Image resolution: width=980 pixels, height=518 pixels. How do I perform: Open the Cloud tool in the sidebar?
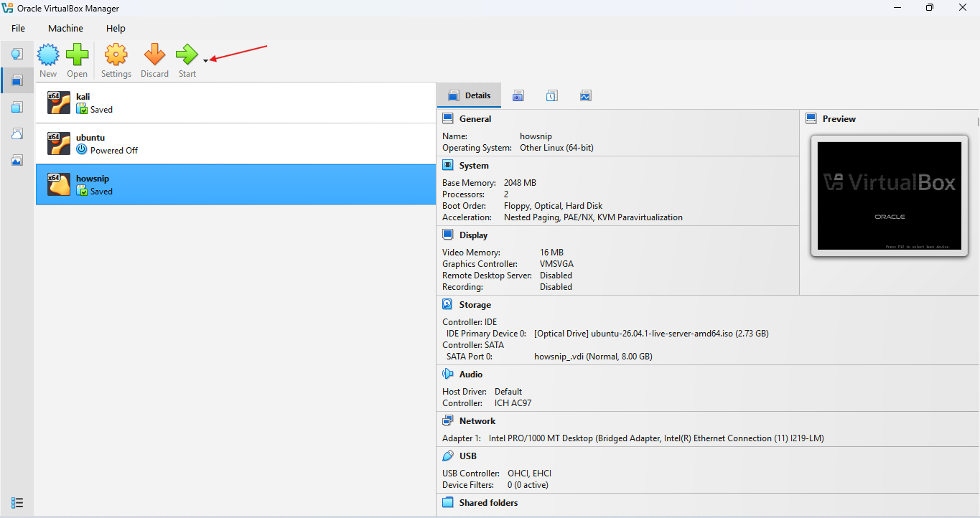pyautogui.click(x=17, y=133)
